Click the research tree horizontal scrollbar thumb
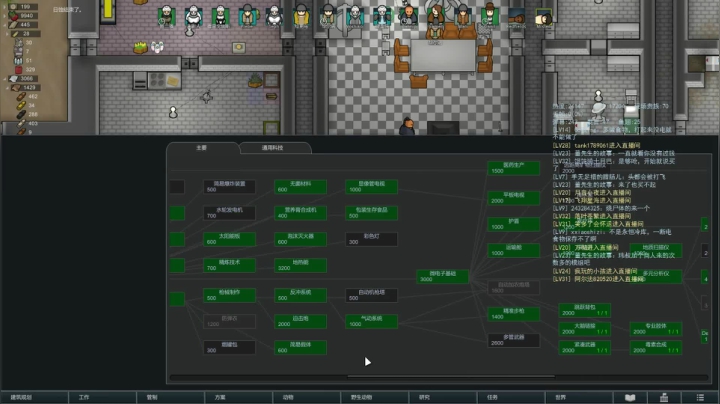 [451, 377]
